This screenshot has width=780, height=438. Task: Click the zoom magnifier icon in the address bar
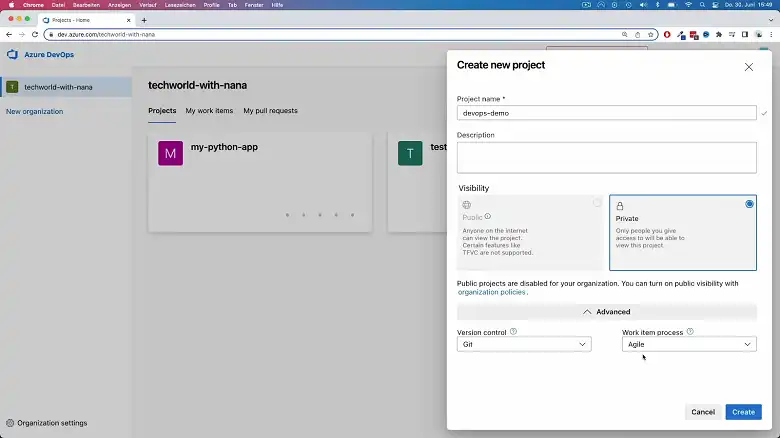click(624, 34)
